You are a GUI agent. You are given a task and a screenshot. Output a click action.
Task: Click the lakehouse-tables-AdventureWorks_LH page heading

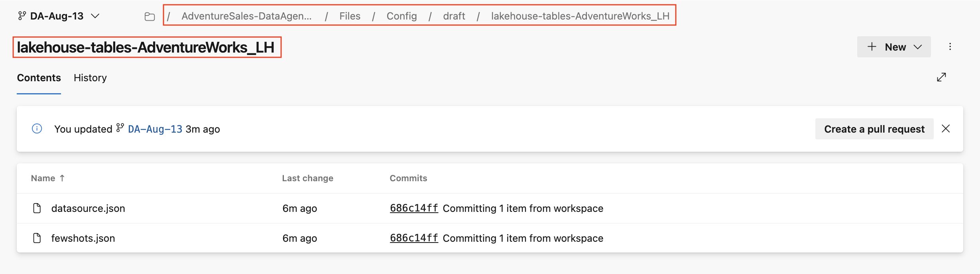146,47
